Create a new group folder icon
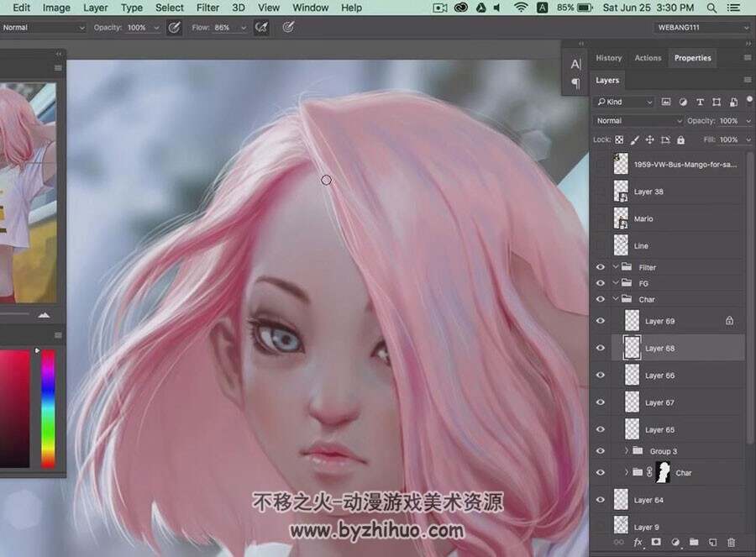The width and height of the screenshot is (756, 557). tap(694, 542)
